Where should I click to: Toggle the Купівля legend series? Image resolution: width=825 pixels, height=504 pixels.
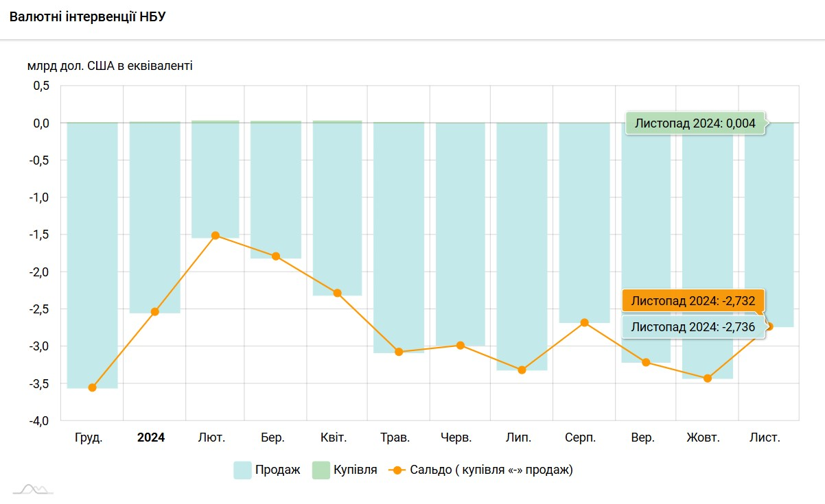(345, 470)
